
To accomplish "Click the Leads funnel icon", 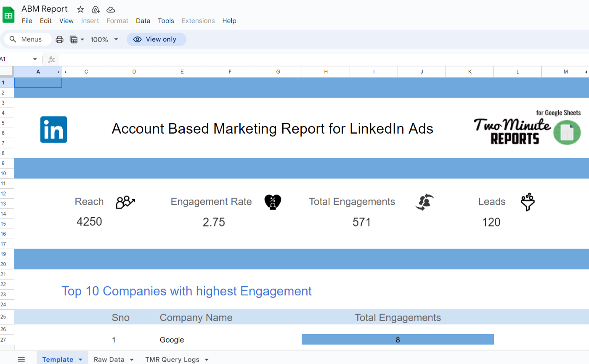I will click(527, 202).
